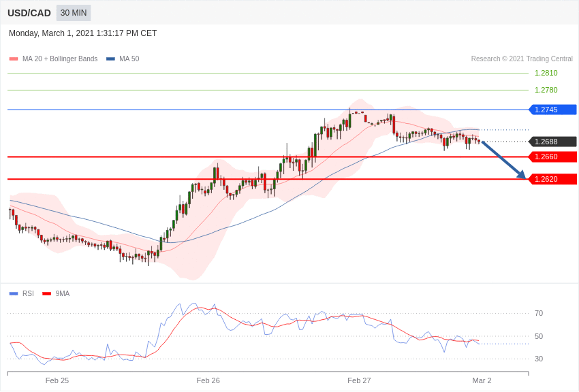The width and height of the screenshot is (579, 392).
Task: Click the red 1.2660 support price tag
Action: [x=552, y=157]
